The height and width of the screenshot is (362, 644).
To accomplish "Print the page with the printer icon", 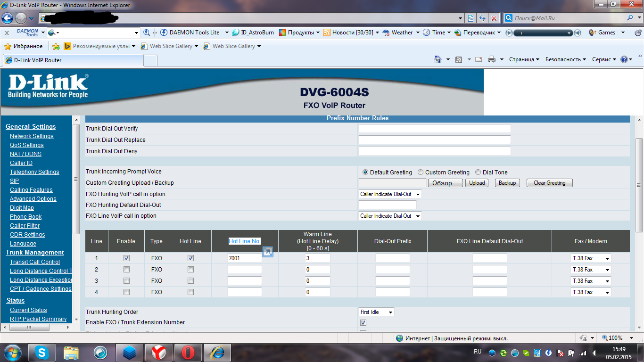I will click(x=492, y=59).
